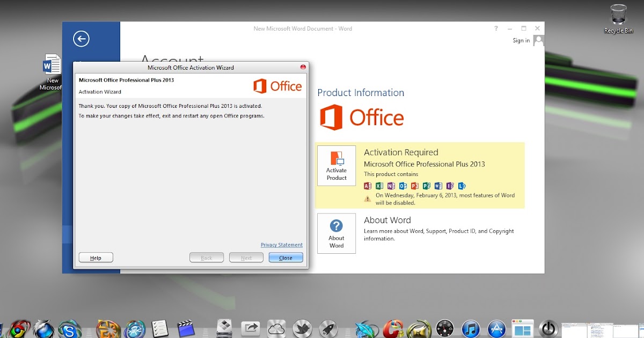Open the first window thumbnail in dock

click(574, 330)
